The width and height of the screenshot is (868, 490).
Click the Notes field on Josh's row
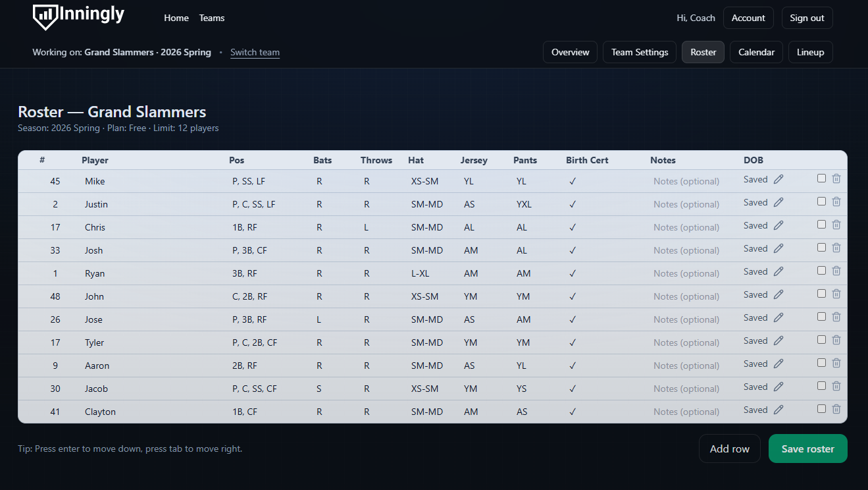coord(686,250)
